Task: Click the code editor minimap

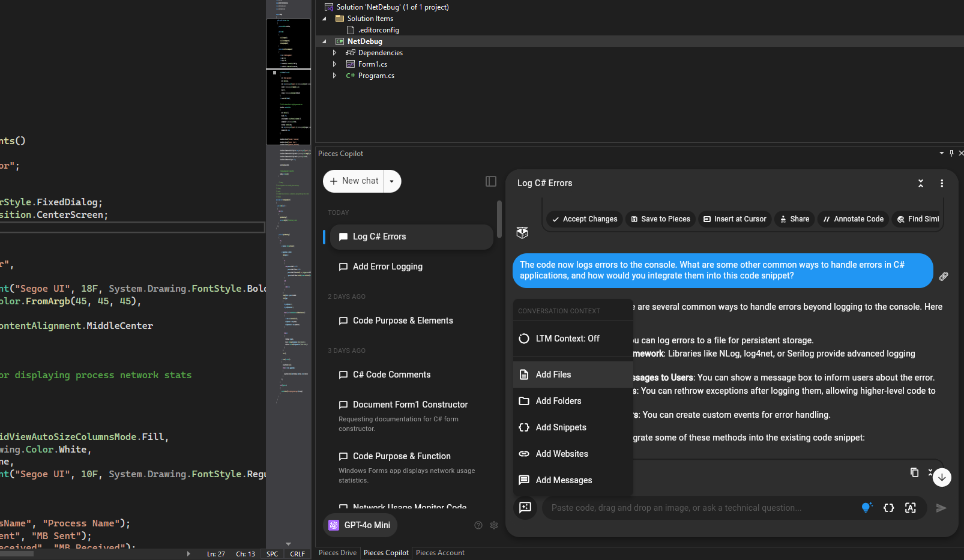Action: 289,270
